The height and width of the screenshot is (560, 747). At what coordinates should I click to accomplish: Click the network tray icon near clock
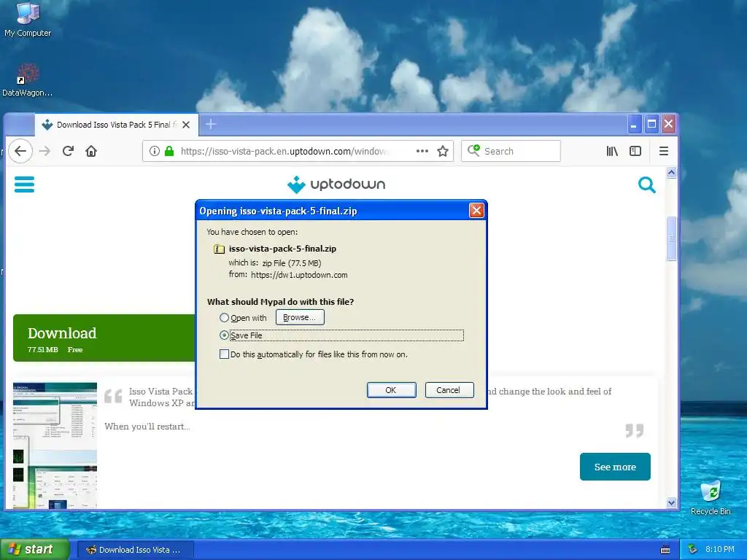(693, 550)
